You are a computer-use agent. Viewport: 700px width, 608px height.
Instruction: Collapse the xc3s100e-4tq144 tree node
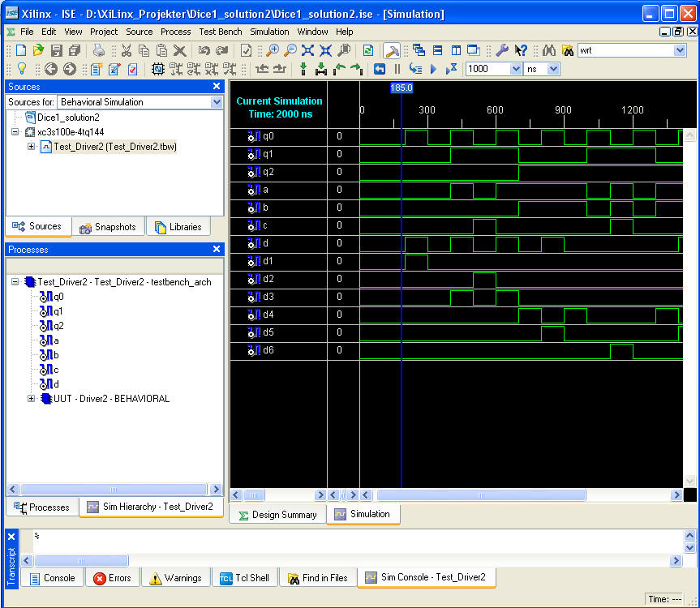coord(15,132)
